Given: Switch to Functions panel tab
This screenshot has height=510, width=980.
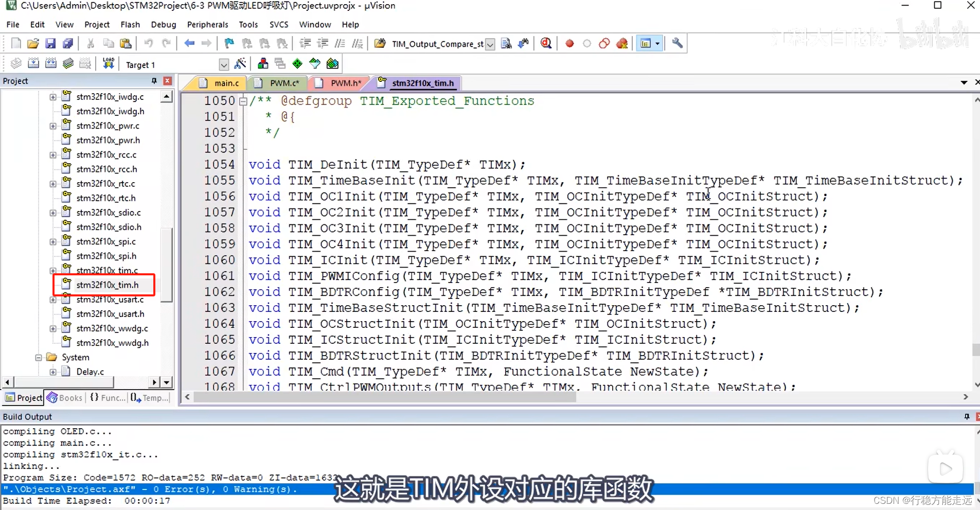Looking at the screenshot, I should 107,398.
